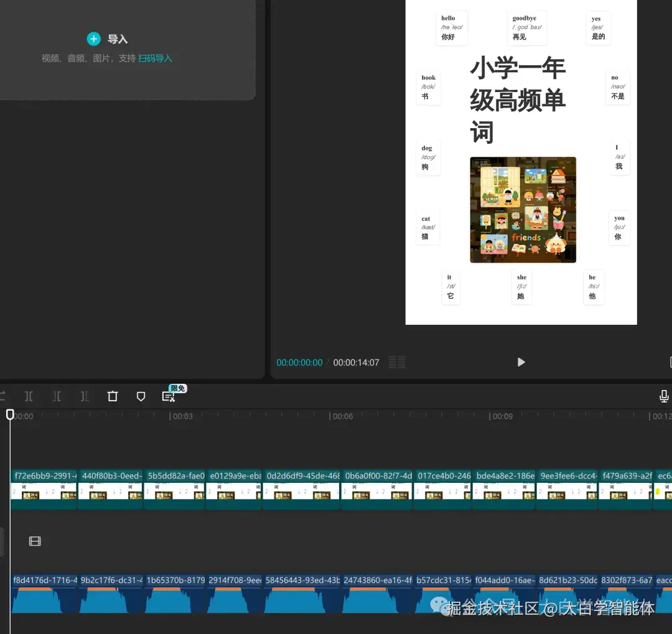Click the total duration 00:00:14:07
Viewport: 672px width, 634px height.
[356, 363]
